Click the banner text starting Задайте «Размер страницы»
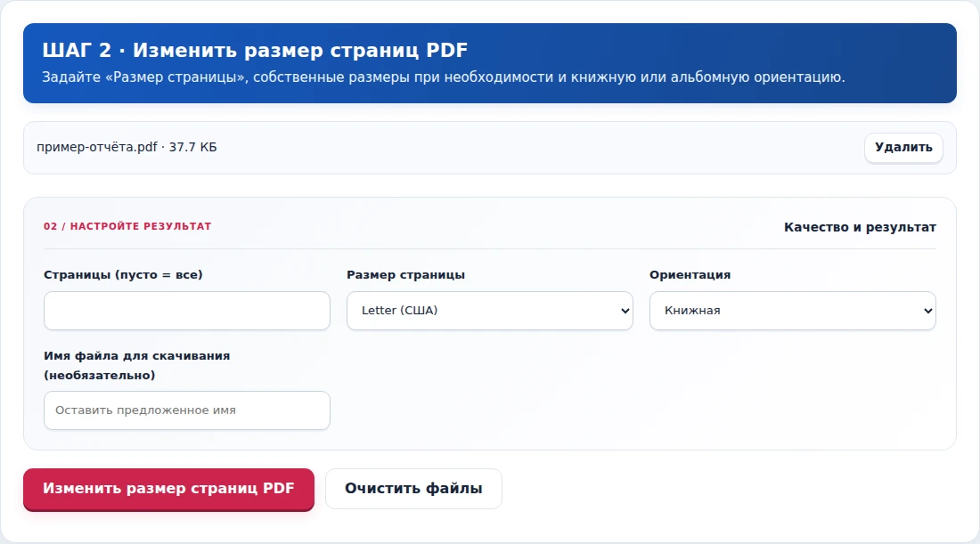Screen dimensions: 980x544 coord(443,77)
